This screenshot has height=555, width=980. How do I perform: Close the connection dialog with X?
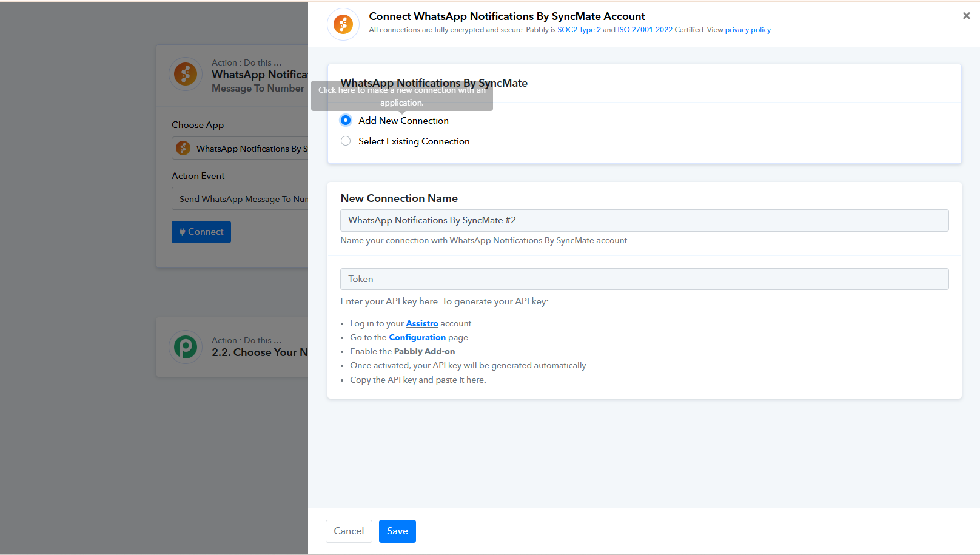(x=966, y=16)
